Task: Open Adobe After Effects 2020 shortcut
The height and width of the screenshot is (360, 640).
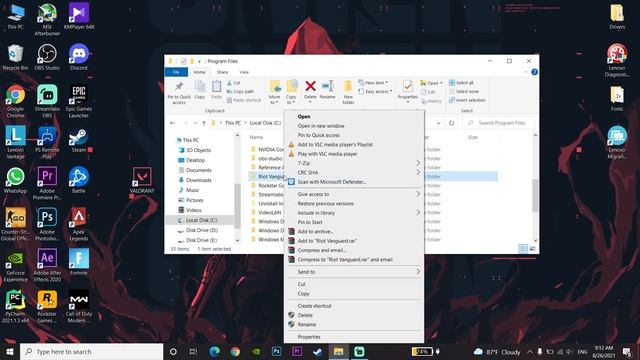Action: (47, 265)
